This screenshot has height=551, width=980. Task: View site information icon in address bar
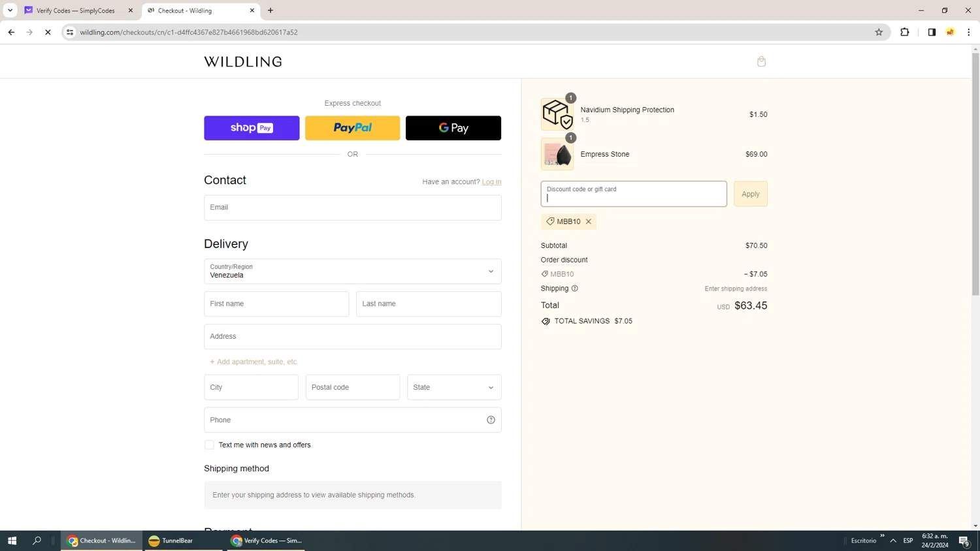pyautogui.click(x=70, y=32)
